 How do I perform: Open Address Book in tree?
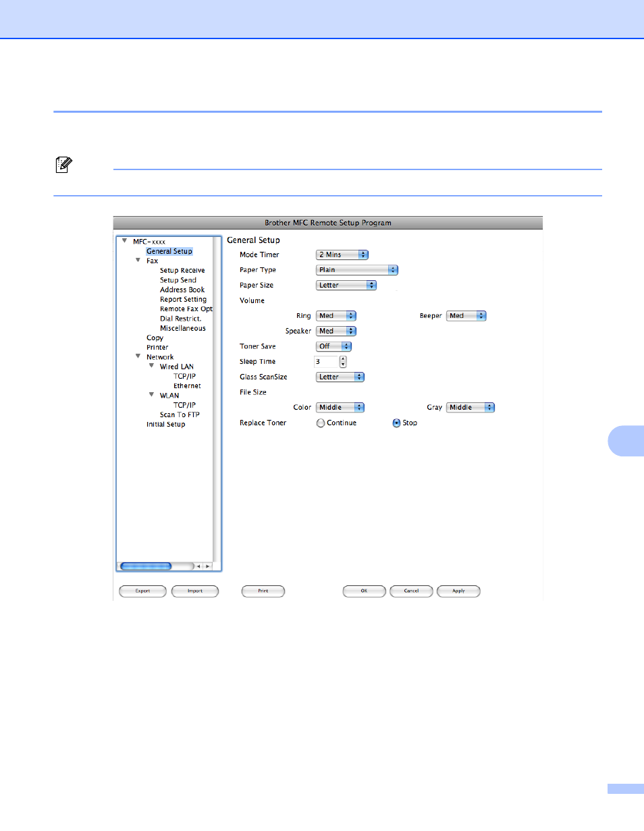click(182, 290)
